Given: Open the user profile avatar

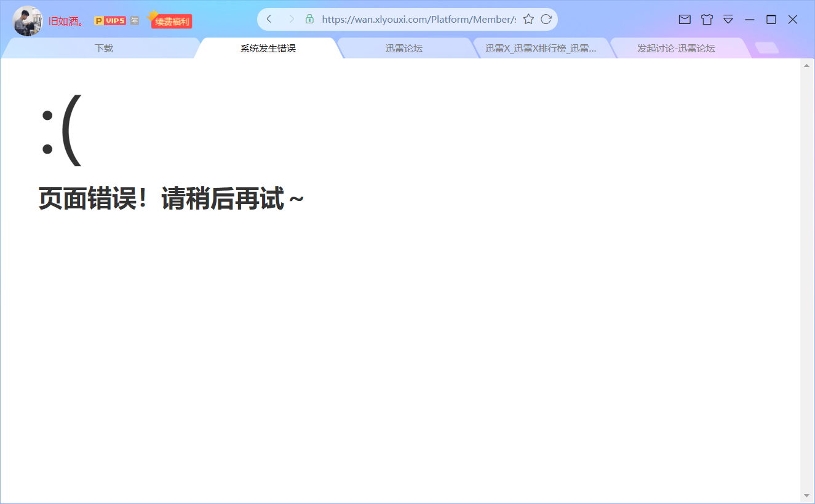Looking at the screenshot, I should (x=27, y=21).
